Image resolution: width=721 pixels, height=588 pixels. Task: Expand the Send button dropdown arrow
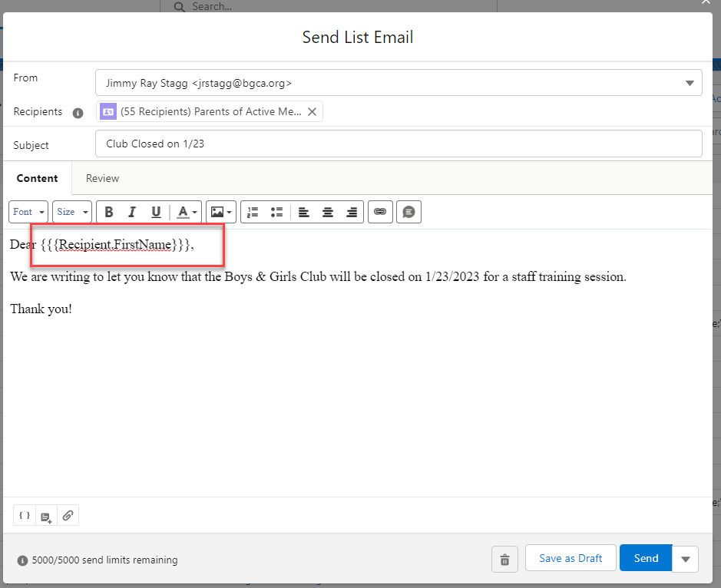(684, 558)
